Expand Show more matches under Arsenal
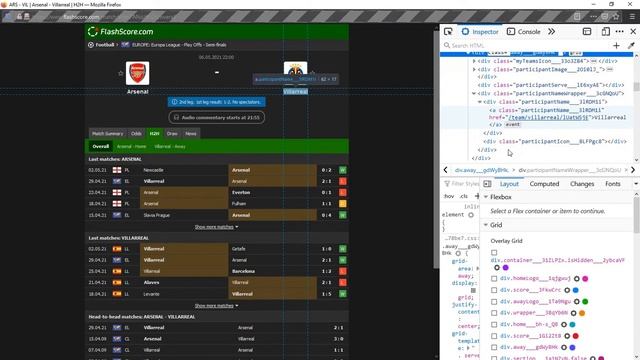The height and width of the screenshot is (360, 640). tap(216, 227)
